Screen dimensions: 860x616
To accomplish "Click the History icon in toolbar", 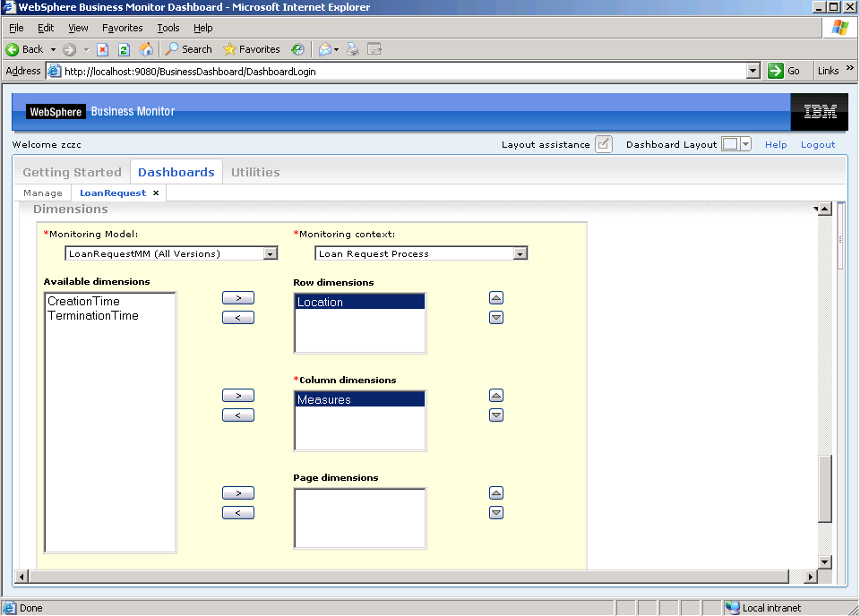I will pyautogui.click(x=297, y=49).
